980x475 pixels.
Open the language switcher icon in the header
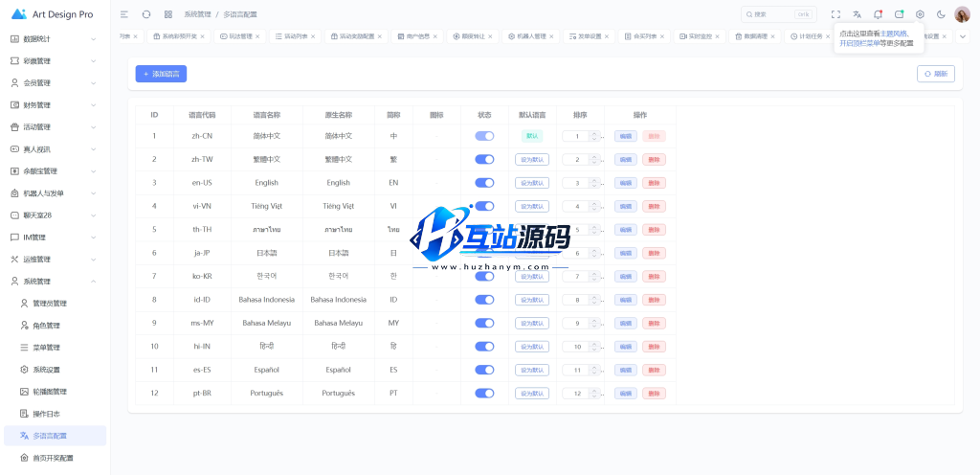click(857, 14)
